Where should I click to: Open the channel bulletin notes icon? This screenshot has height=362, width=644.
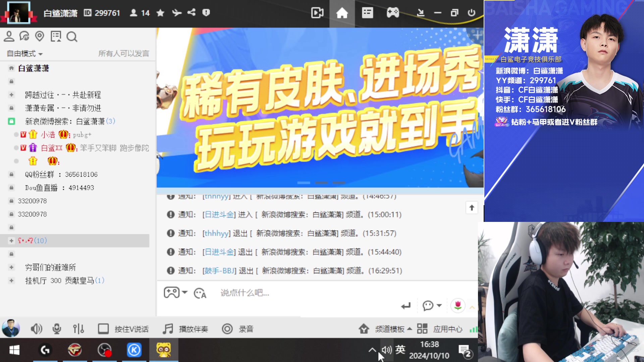[x=56, y=36]
